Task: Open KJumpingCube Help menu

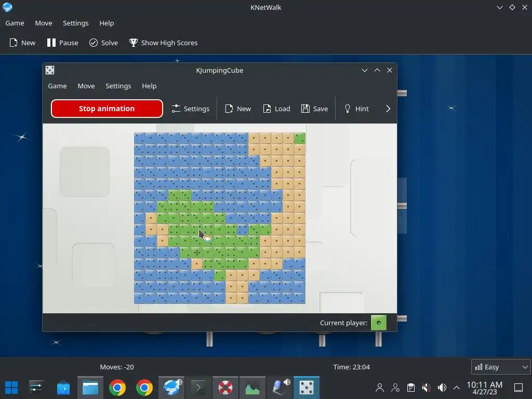Action: [149, 86]
